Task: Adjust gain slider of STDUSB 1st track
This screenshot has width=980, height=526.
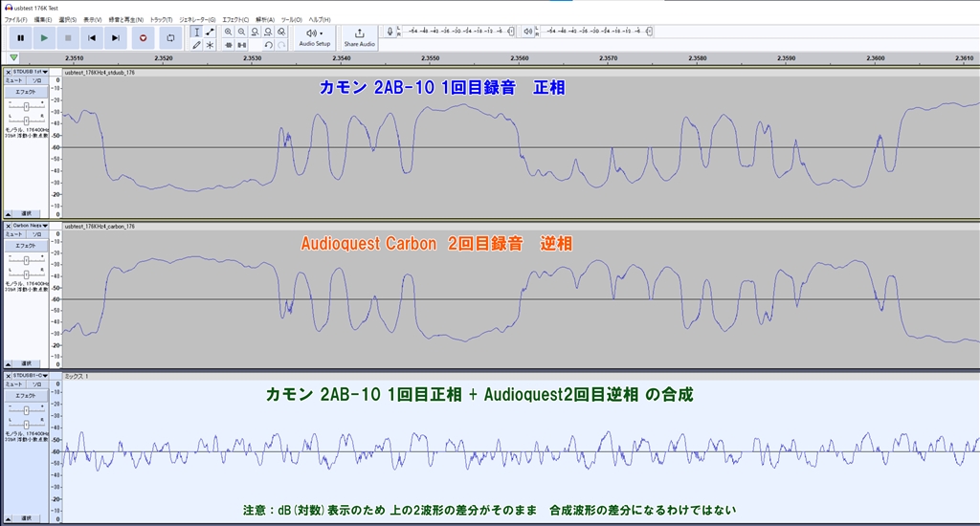Action: coord(26,107)
